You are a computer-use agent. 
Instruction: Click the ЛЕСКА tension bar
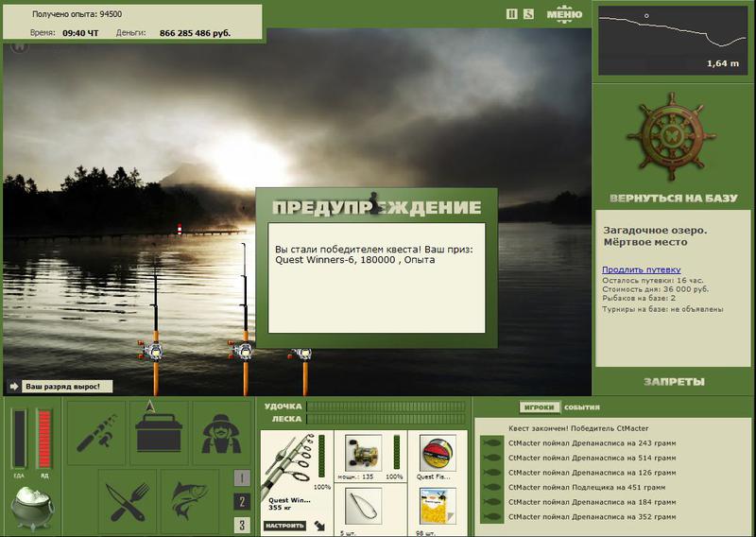point(386,419)
